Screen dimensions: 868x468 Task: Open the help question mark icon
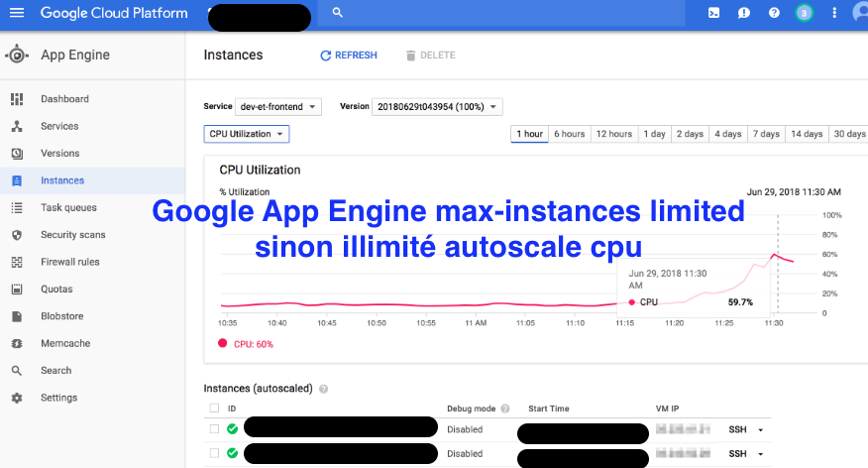click(x=774, y=12)
